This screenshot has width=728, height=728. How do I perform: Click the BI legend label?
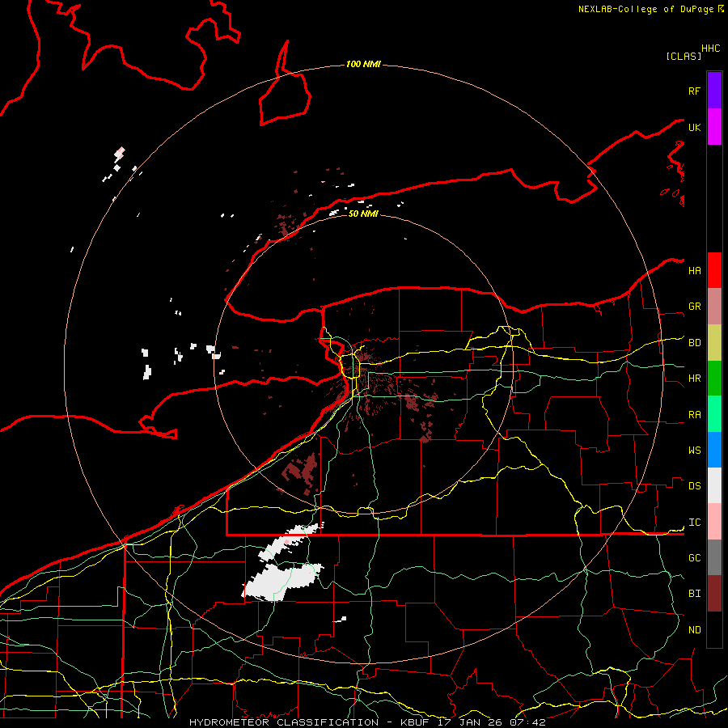[x=695, y=594]
